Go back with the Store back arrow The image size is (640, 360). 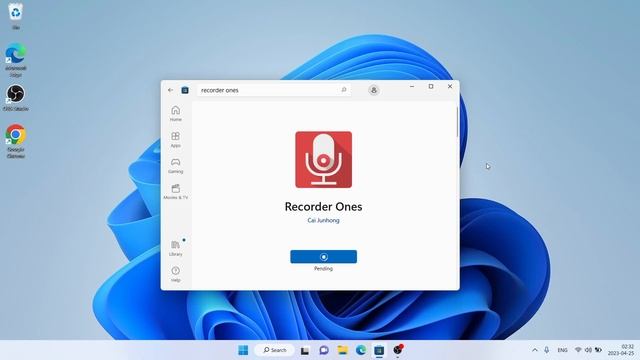click(x=171, y=90)
